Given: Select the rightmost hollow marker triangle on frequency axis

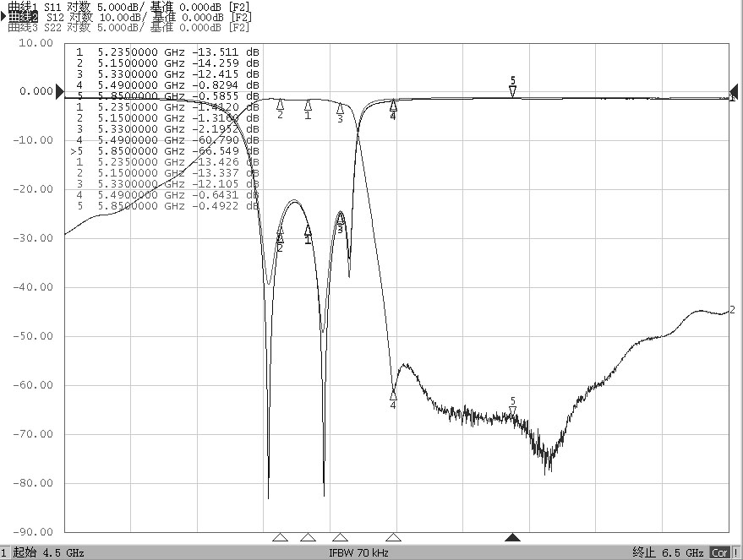Looking at the screenshot, I should [x=393, y=537].
